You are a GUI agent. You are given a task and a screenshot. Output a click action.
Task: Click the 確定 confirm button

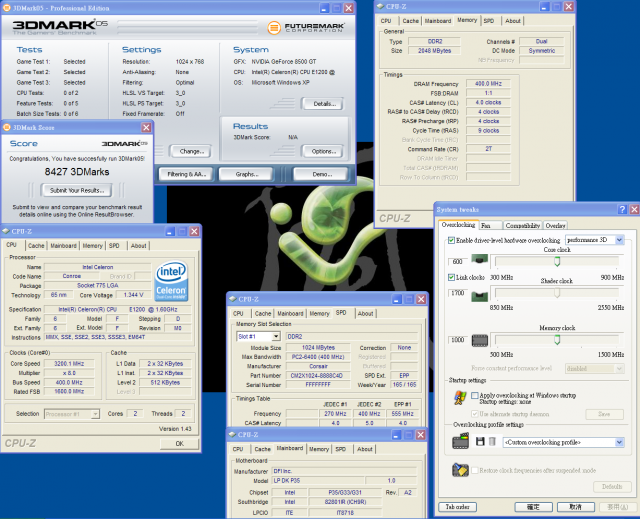click(533, 507)
